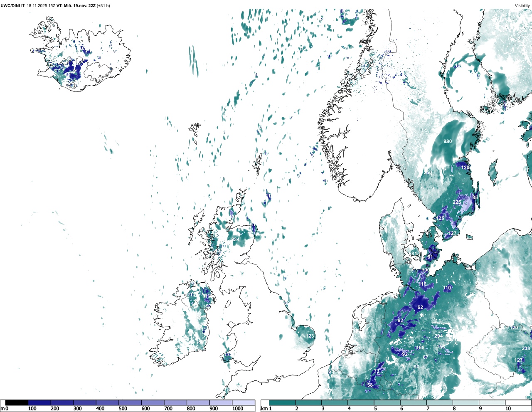Click the 700–800 m legend swatch
Viewport: 532px width, 412px height.
[175, 402]
